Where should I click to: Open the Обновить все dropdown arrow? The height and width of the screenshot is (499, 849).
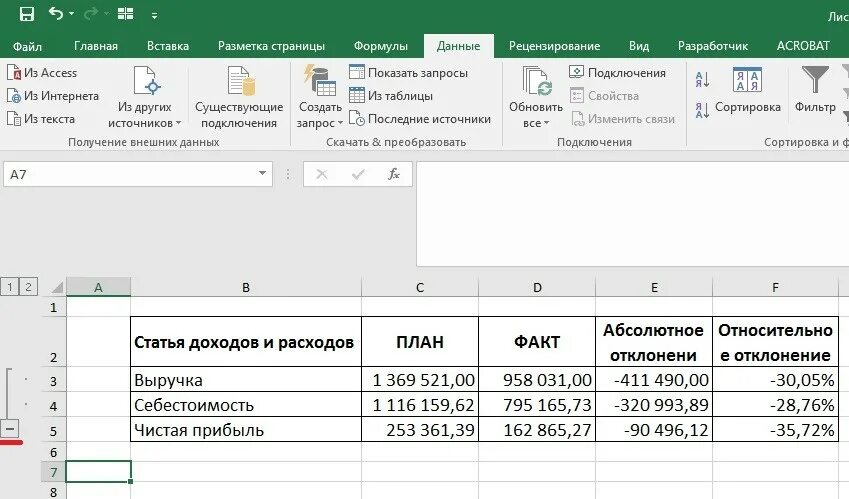pos(546,123)
